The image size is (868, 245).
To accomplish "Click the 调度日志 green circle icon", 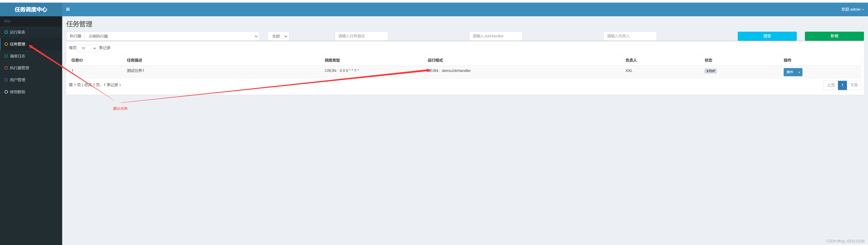I will pos(6,56).
